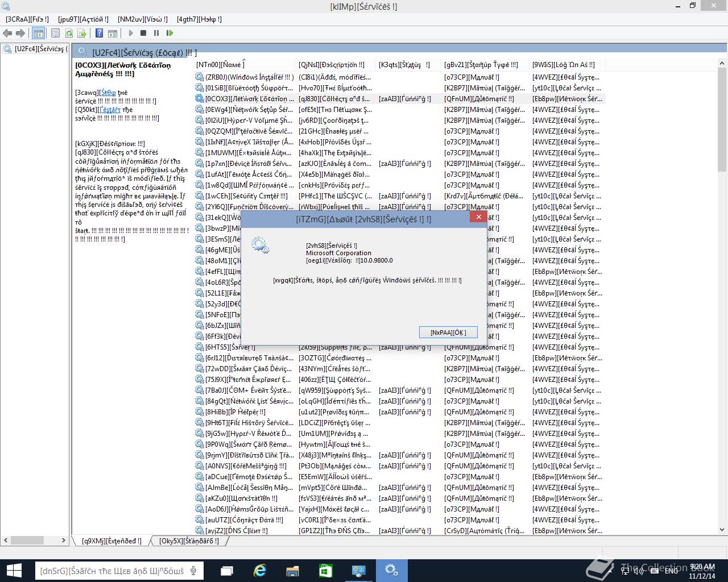The height and width of the screenshot is (582, 728).
Task: Sort by the Log On As column header
Action: click(566, 64)
